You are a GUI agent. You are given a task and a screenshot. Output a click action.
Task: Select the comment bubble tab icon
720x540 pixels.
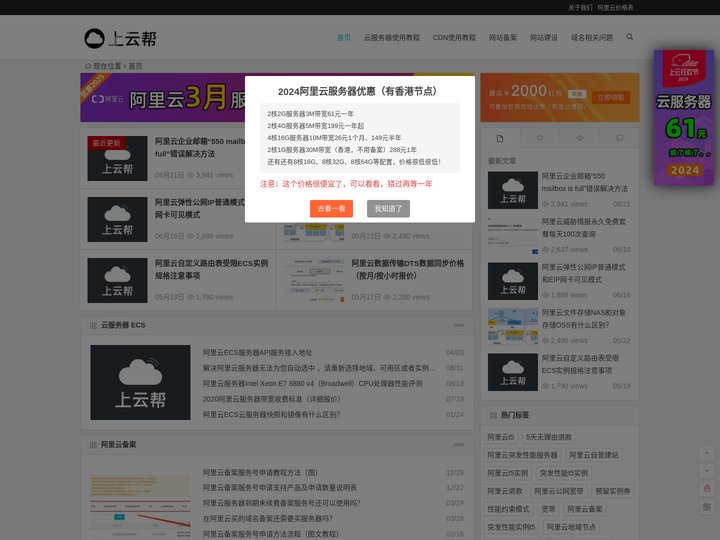coord(619,138)
